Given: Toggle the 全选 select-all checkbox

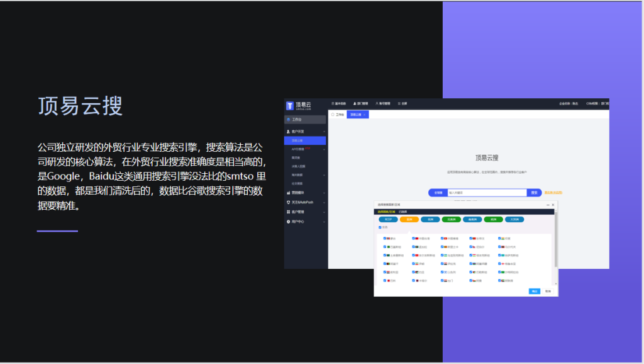Looking at the screenshot, I should click(380, 227).
